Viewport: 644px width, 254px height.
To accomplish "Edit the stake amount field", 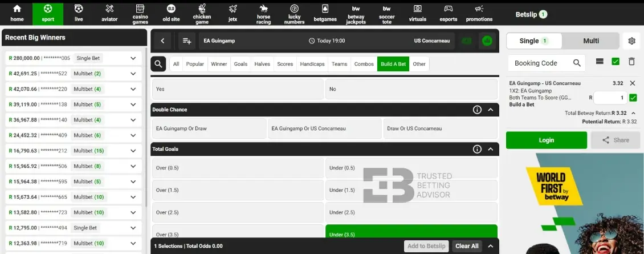I will [x=610, y=98].
